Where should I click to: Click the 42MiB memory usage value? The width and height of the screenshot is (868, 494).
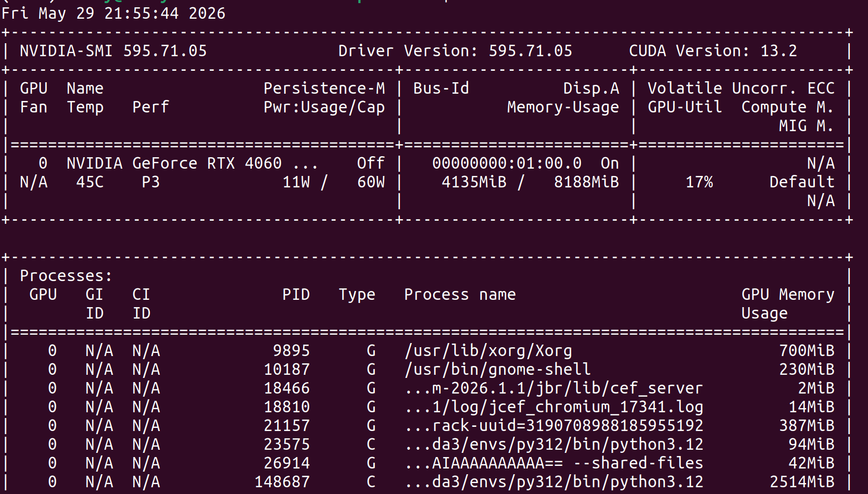click(811, 463)
